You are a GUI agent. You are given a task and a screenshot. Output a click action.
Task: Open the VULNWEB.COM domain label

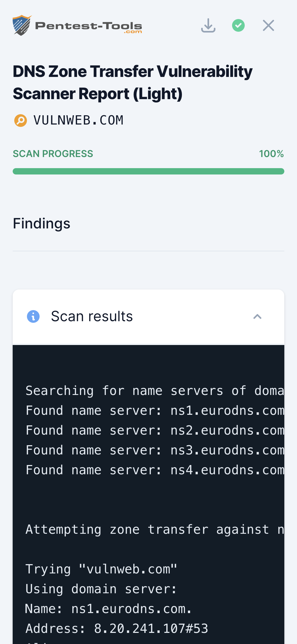(x=78, y=120)
